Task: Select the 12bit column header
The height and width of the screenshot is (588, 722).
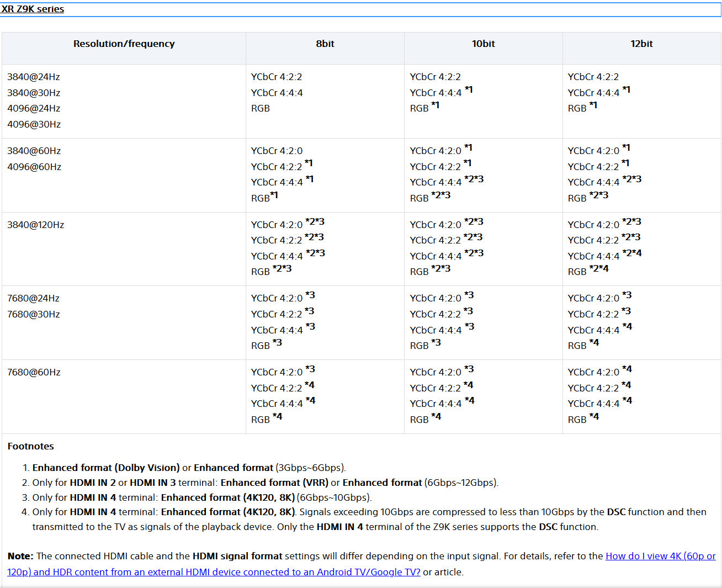Action: tap(641, 44)
